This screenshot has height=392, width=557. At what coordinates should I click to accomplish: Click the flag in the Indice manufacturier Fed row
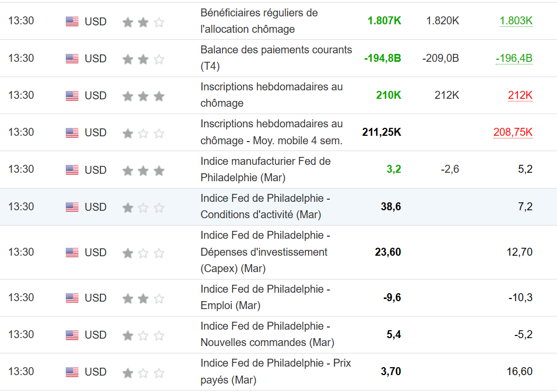click(72, 170)
